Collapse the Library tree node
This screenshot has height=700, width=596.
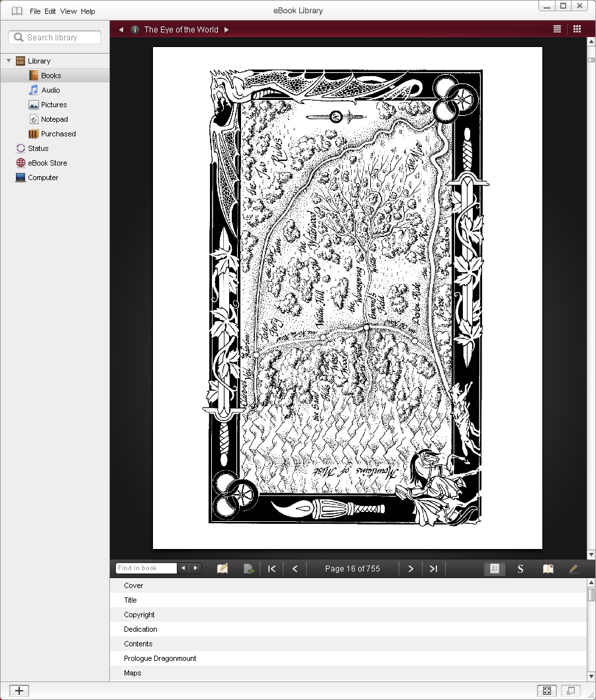pos(9,61)
